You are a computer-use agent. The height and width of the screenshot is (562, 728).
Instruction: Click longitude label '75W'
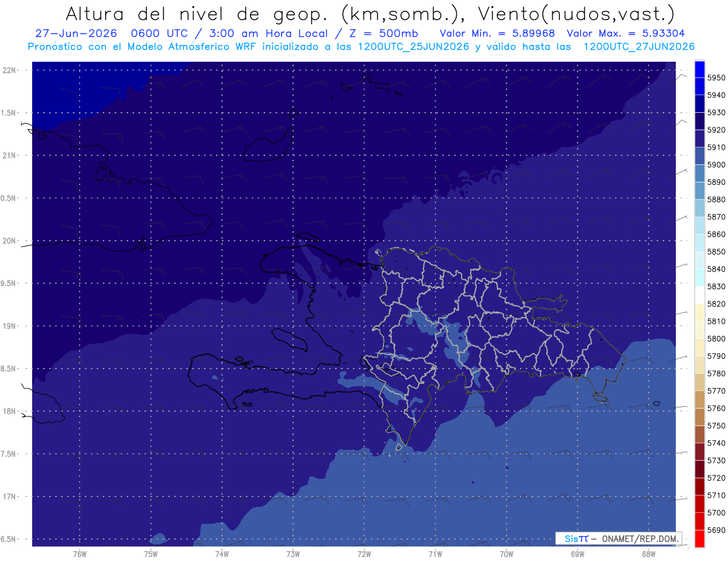(x=151, y=554)
